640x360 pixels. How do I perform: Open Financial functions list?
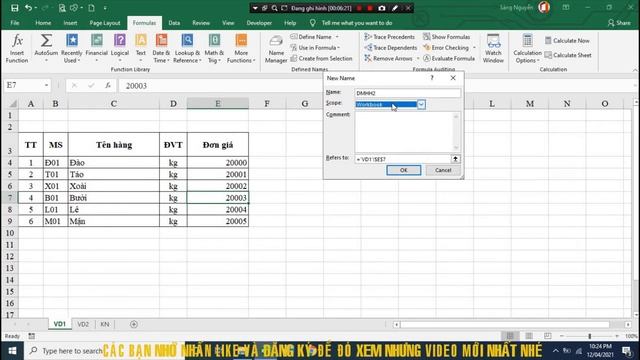coord(96,49)
